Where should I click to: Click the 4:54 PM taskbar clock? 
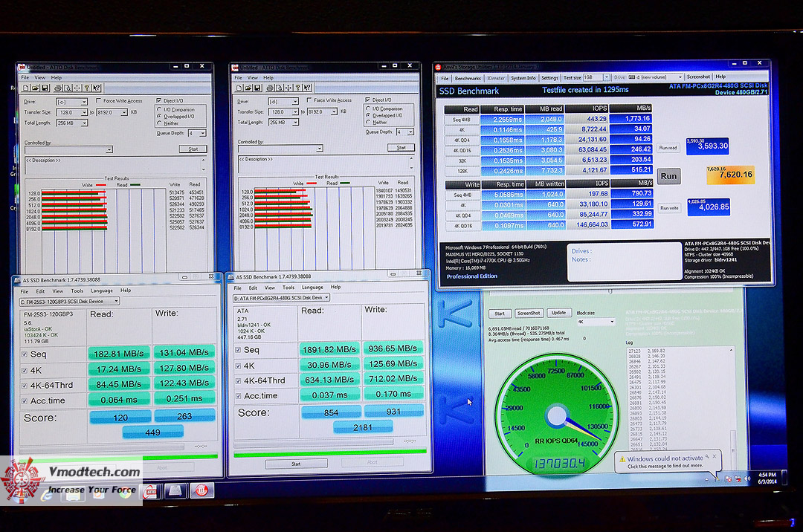coord(767,478)
